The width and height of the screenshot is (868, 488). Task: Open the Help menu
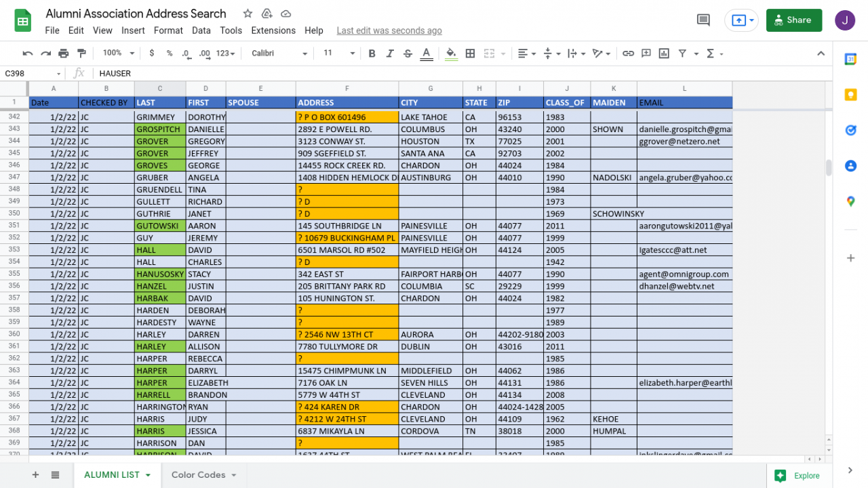pyautogui.click(x=314, y=30)
